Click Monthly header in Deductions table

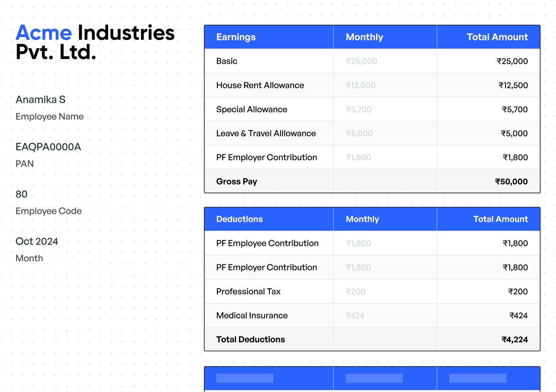click(362, 219)
